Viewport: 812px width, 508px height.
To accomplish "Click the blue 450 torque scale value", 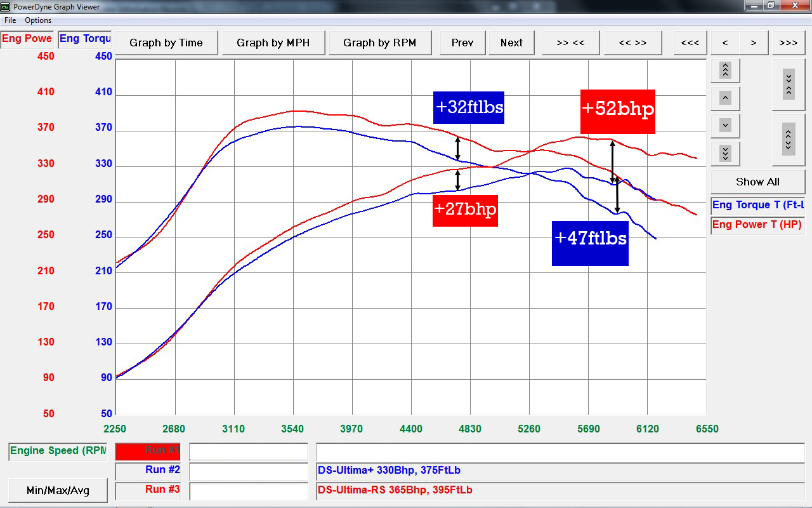I will pyautogui.click(x=103, y=56).
